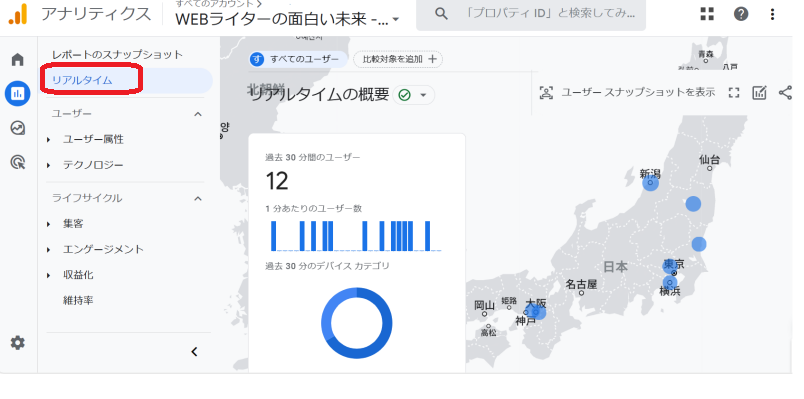Click the Help question mark icon
The height and width of the screenshot is (399, 804).
pyautogui.click(x=740, y=14)
